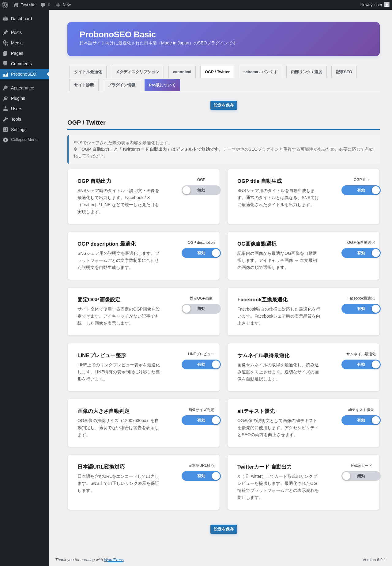Select ProbonoSEO in the sidebar
Viewport: 392px width, 566px height.
[24, 74]
